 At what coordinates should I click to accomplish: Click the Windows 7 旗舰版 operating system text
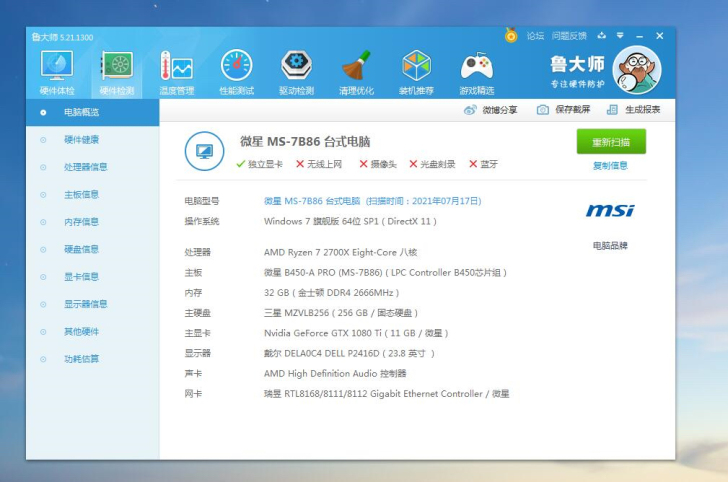pos(350,221)
